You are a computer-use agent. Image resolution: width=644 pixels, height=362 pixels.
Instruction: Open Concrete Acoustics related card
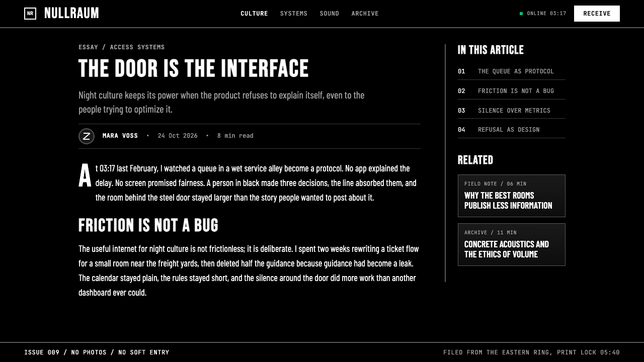[x=512, y=245]
